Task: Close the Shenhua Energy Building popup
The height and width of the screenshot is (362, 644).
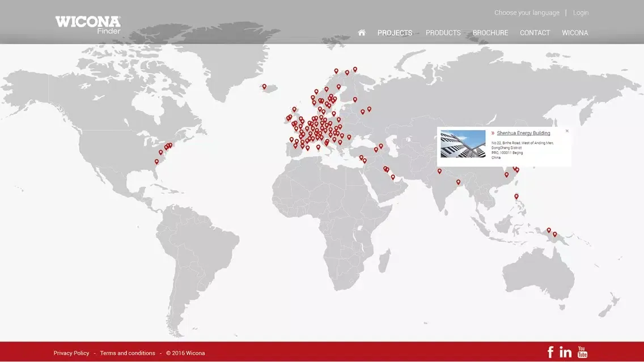Action: pos(567,131)
